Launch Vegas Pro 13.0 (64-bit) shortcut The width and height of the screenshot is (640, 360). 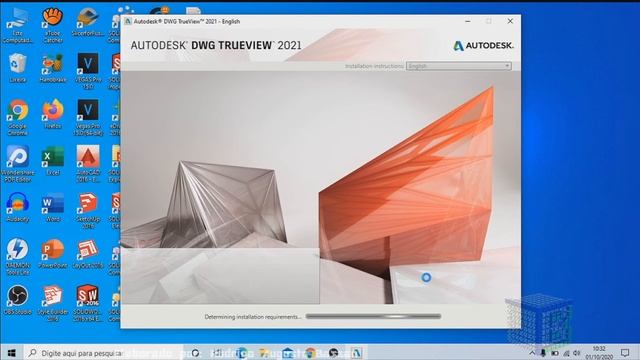[x=88, y=117]
